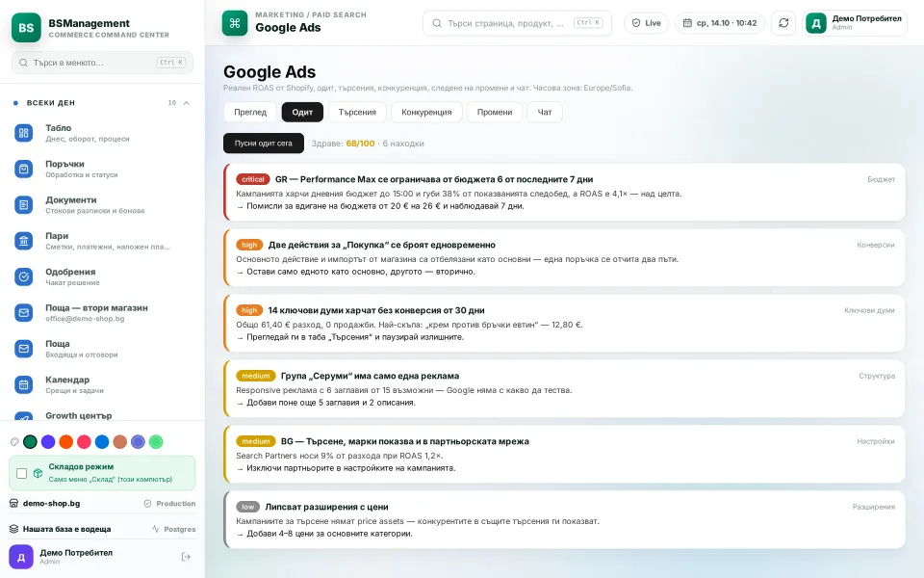Collapse the ВСЕКИ ДЕН section
Screen dimensions: 924x578
point(186,103)
